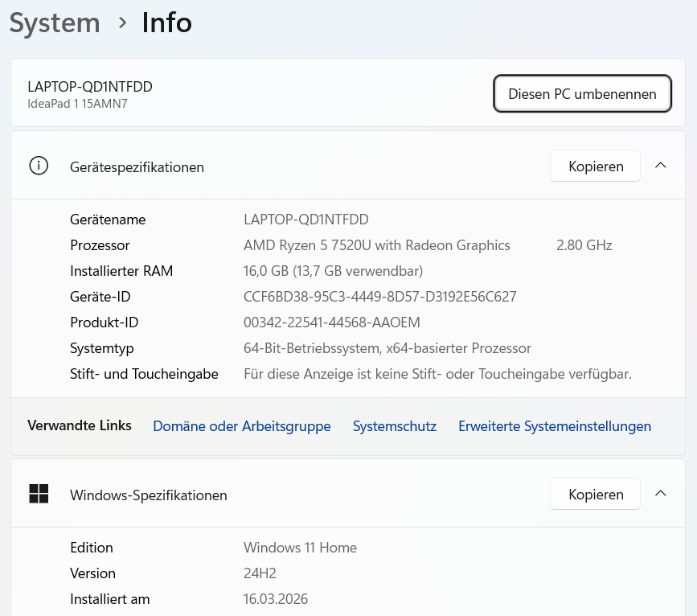Click the Gerätename label
Image resolution: width=697 pixels, height=616 pixels.
click(108, 220)
